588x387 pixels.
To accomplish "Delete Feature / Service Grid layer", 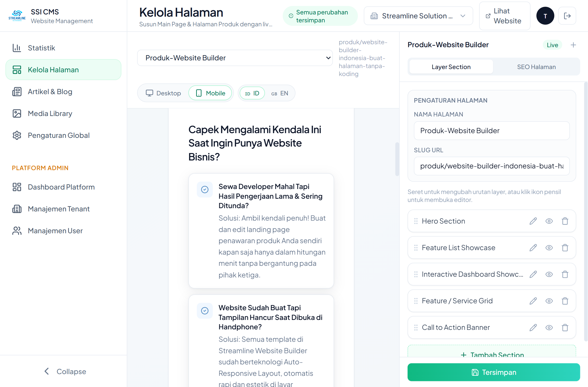I will point(565,301).
